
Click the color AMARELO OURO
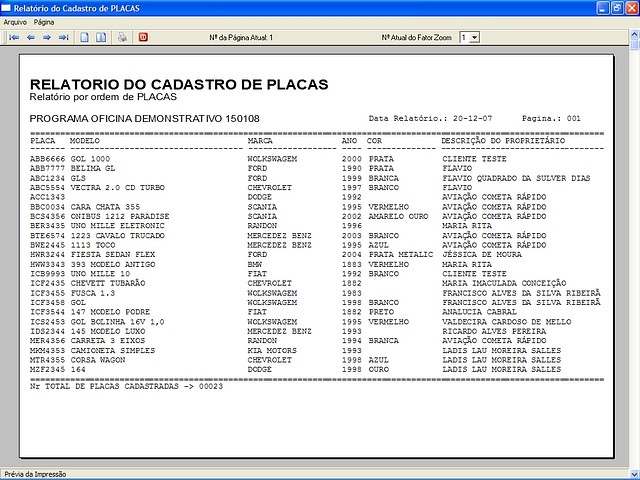pos(398,216)
